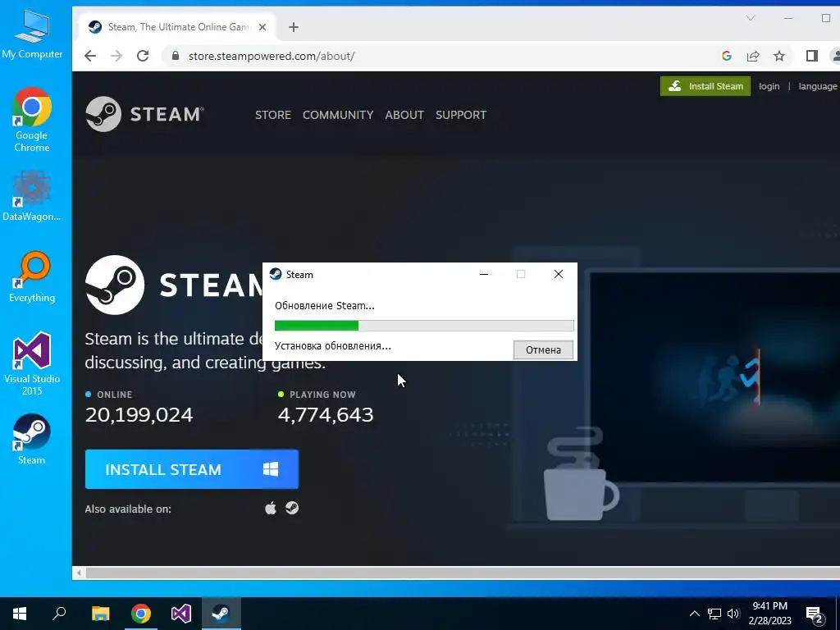Image resolution: width=840 pixels, height=630 pixels.
Task: Switch to Chrome on taskbar
Action: coord(141,614)
